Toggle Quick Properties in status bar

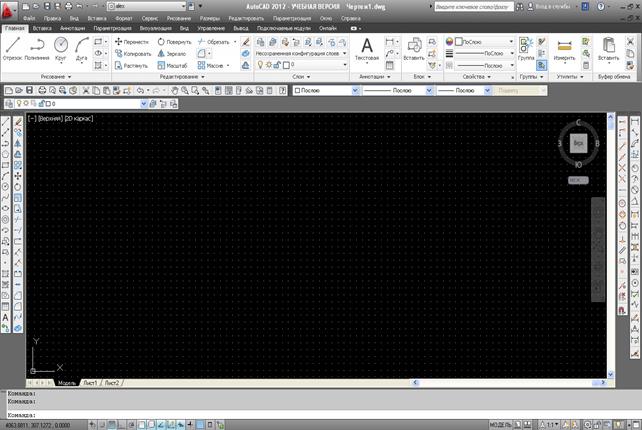click(x=210, y=425)
